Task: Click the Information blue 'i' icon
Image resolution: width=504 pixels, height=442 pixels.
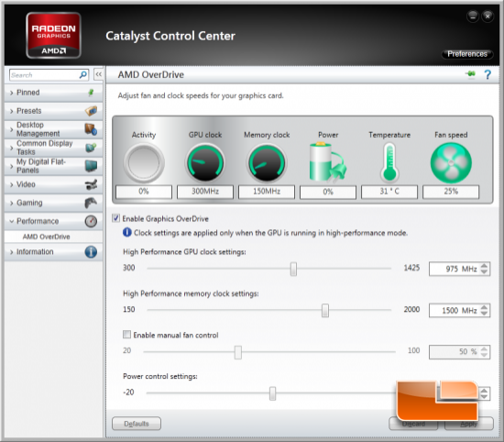Action: pos(91,252)
